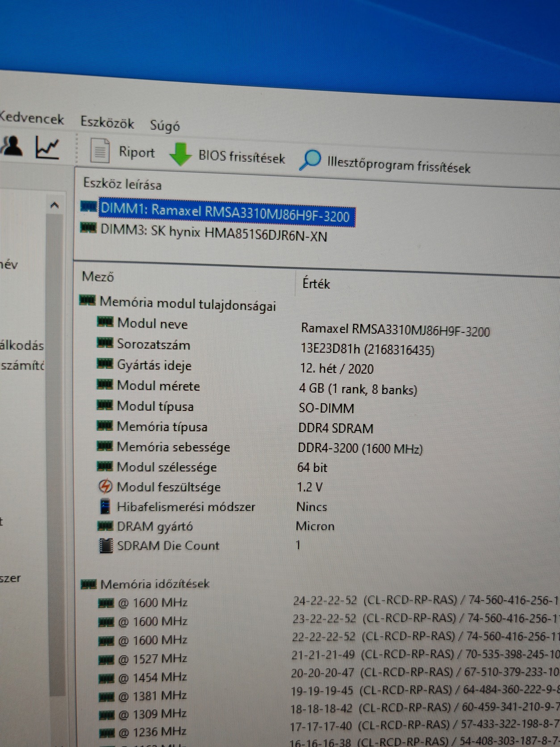Select the @ 1527 MHz timing row
Image resolution: width=560 pixels, height=747 pixels.
(x=153, y=659)
